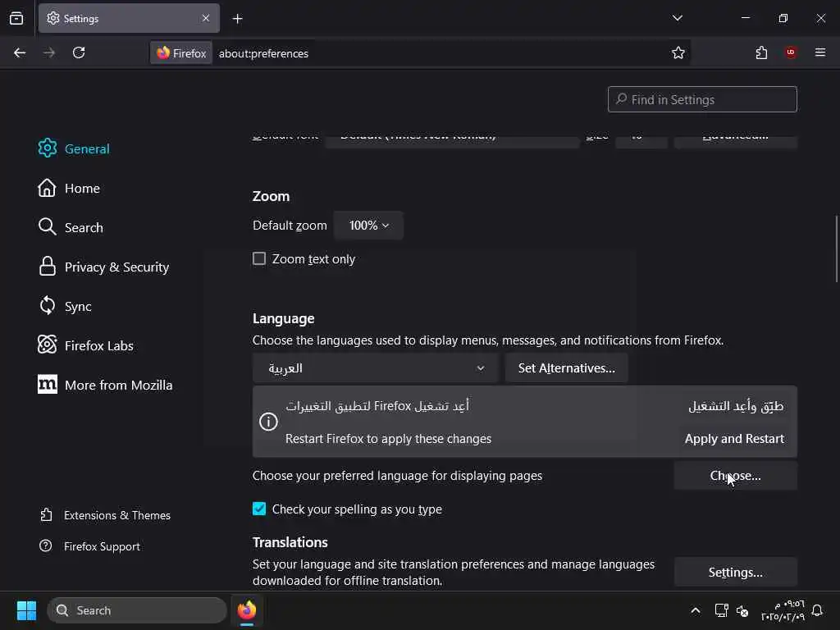Click the Sync arrows icon
Screen dimensions: 840x630
(x=47, y=306)
